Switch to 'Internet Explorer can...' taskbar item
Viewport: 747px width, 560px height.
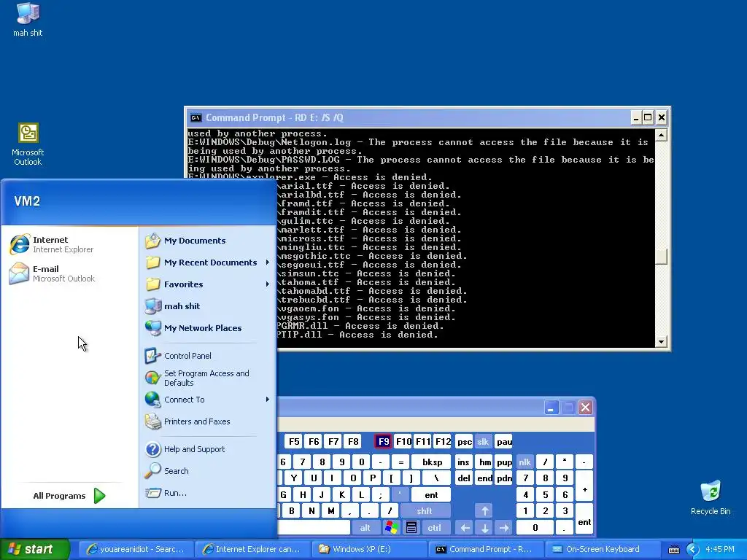coord(252,549)
